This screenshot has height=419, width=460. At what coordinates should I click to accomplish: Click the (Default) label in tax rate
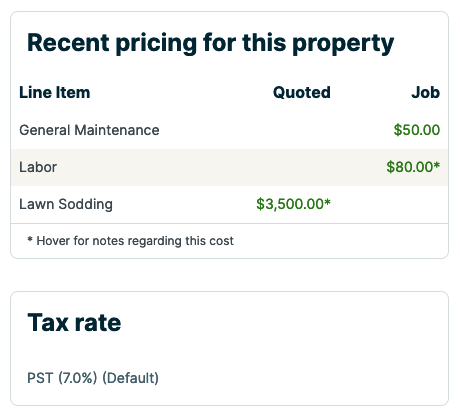click(x=130, y=378)
